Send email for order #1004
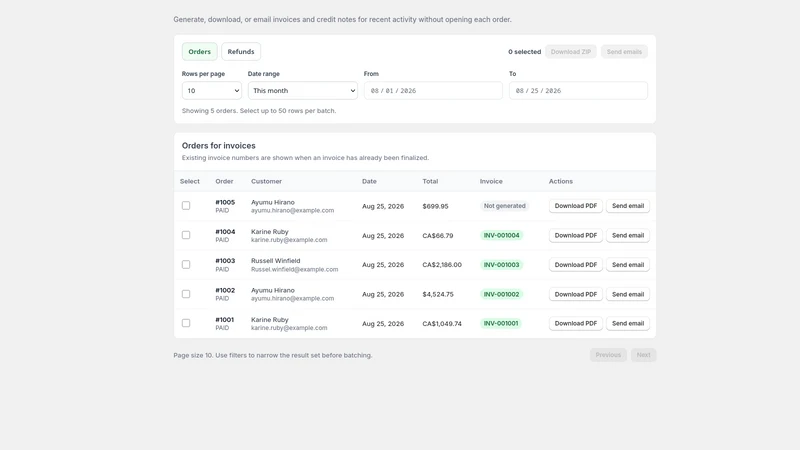The image size is (800, 450). pos(628,235)
